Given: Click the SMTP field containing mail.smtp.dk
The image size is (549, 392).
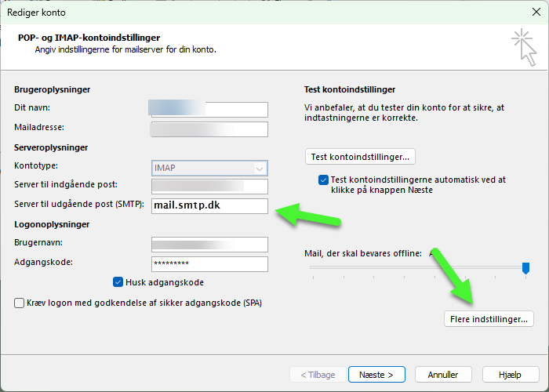Looking at the screenshot, I should (x=209, y=206).
